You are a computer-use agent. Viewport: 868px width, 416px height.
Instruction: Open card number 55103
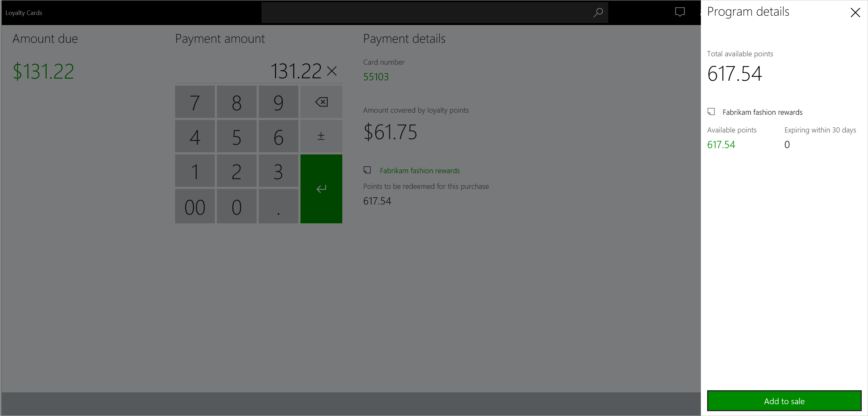tap(375, 77)
